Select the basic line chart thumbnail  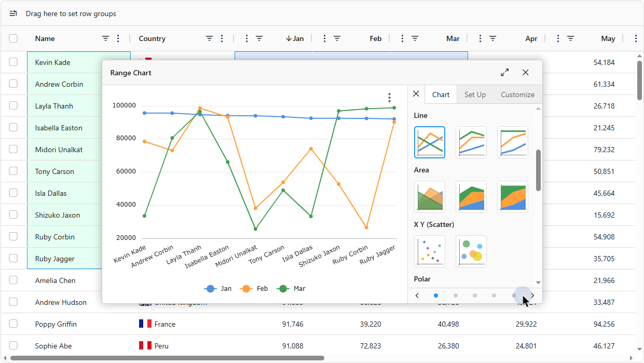click(429, 142)
